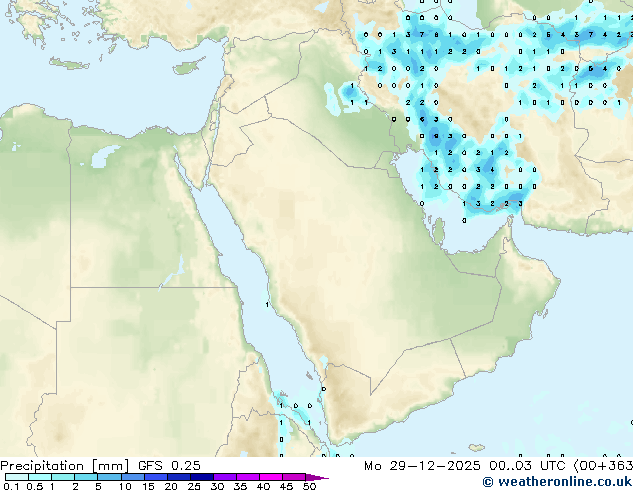Image resolution: width=634 pixels, height=490 pixels.
Task: Select the 30–35 mm purple legend swatch
Action: 224,477
